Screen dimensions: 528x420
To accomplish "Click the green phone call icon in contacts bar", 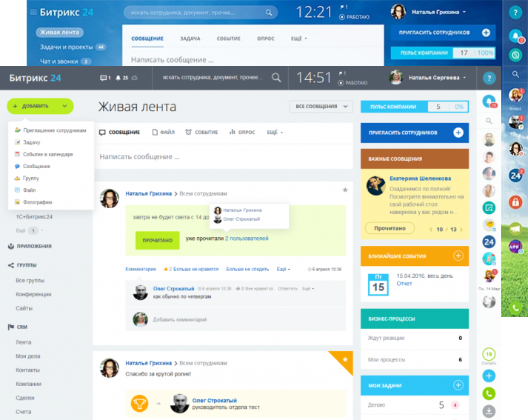I will 489,394.
